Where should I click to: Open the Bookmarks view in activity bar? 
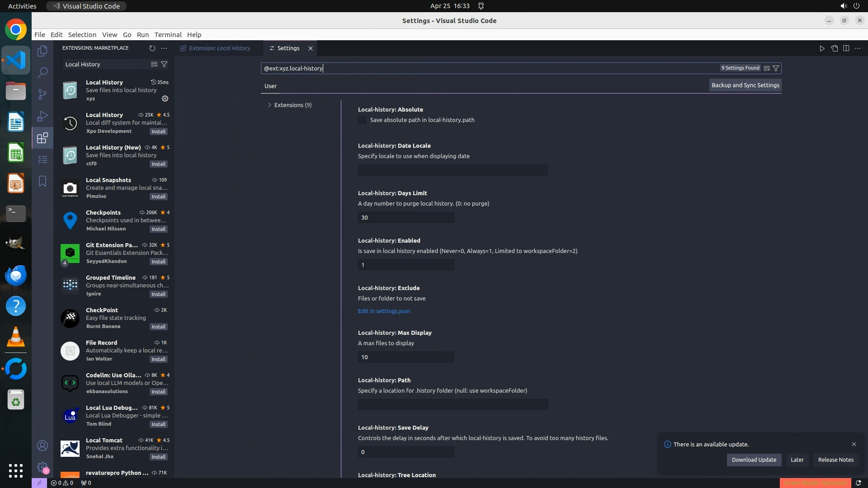click(42, 181)
